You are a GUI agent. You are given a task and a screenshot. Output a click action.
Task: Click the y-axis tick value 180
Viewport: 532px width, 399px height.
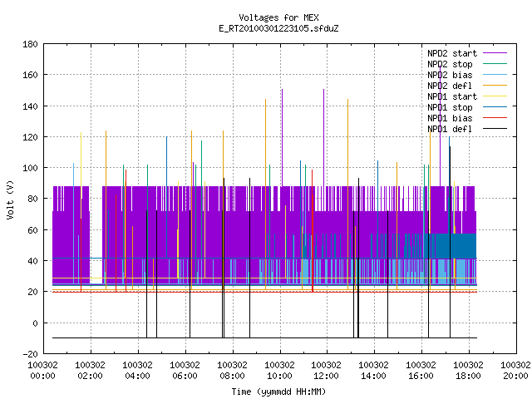30,44
